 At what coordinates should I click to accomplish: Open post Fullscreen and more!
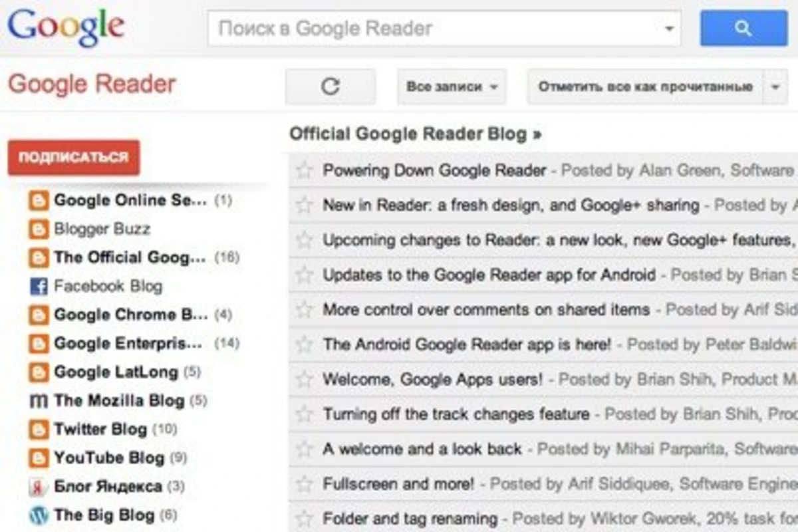click(x=399, y=484)
